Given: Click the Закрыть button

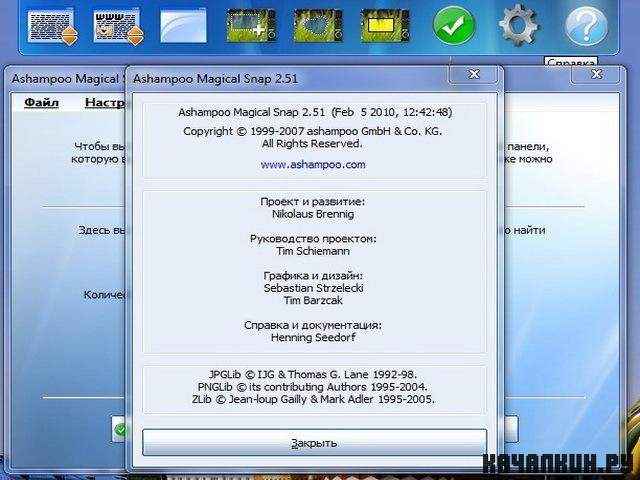Looking at the screenshot, I should 314,442.
